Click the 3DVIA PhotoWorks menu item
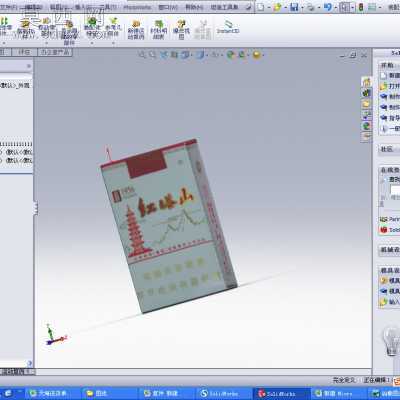 tap(137, 7)
